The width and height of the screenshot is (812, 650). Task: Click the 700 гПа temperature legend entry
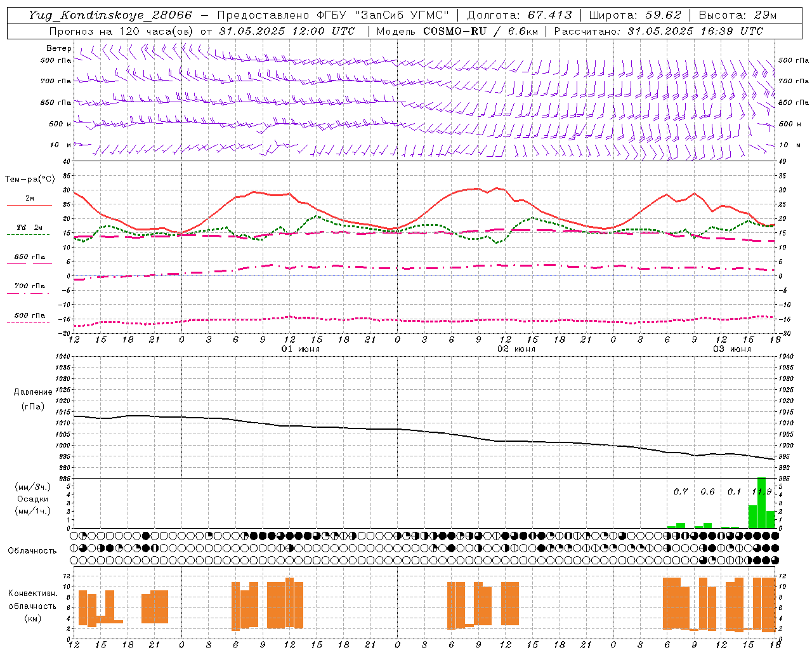30,286
